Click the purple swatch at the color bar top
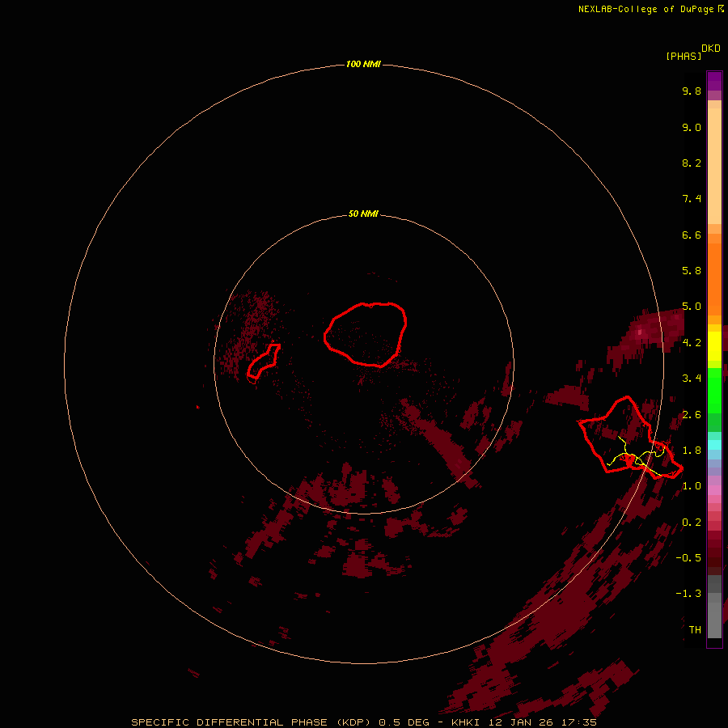 coord(714,81)
